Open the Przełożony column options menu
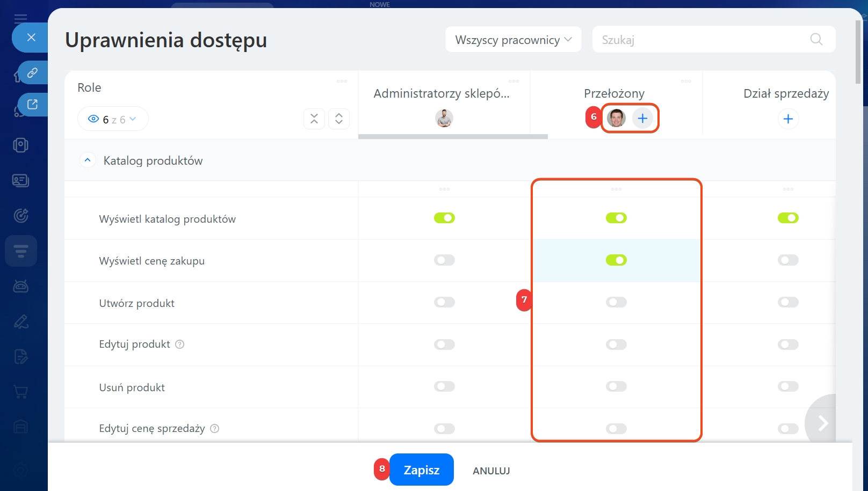The height and width of the screenshot is (491, 868). tap(686, 82)
